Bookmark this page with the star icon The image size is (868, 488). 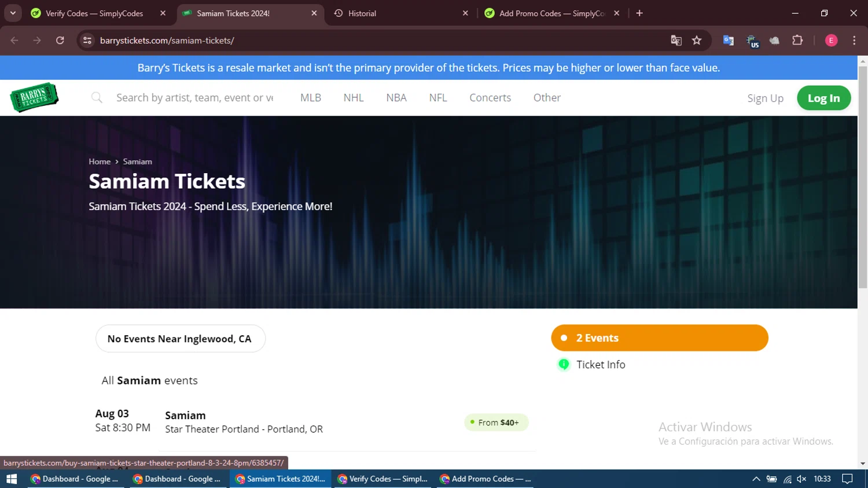click(x=697, y=41)
